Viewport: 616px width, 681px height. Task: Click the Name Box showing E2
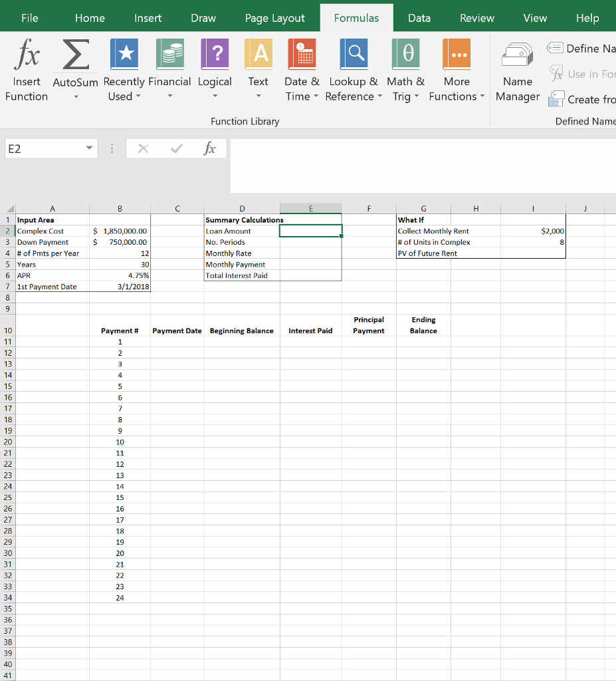coord(47,148)
